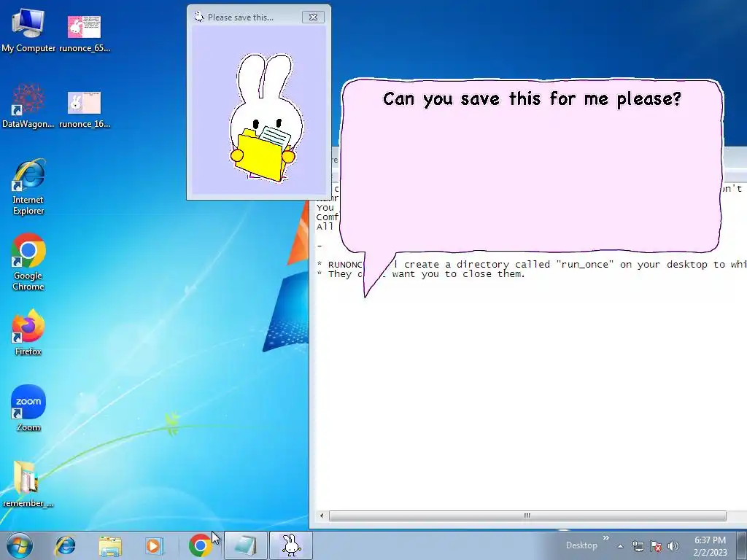Screen dimensions: 747x560
Task: Switch to the Notepad window in taskbar
Action: tap(246, 545)
